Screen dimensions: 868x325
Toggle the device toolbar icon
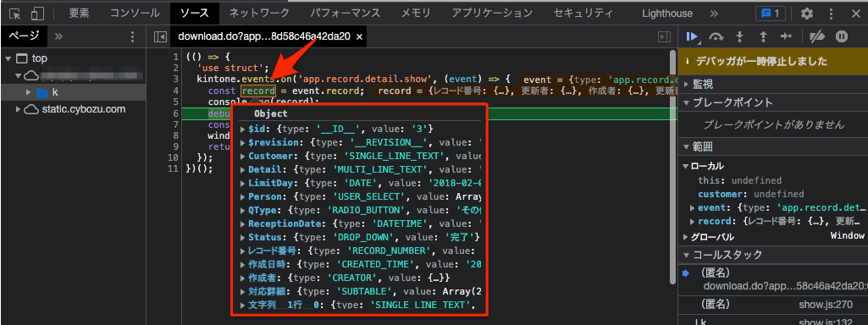click(x=37, y=14)
